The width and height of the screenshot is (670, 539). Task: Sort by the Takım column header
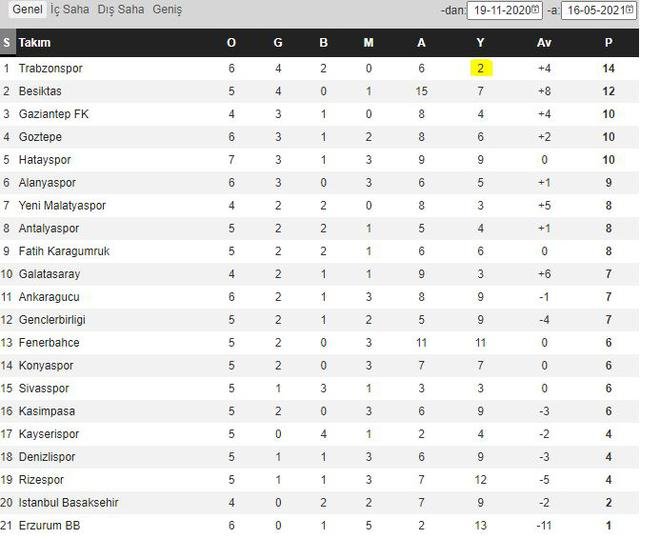click(x=35, y=43)
